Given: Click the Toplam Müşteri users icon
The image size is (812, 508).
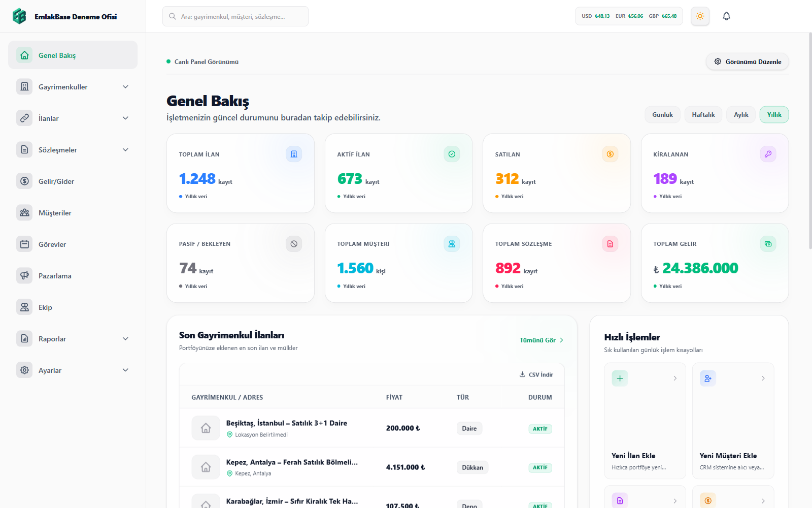Looking at the screenshot, I should [452, 244].
